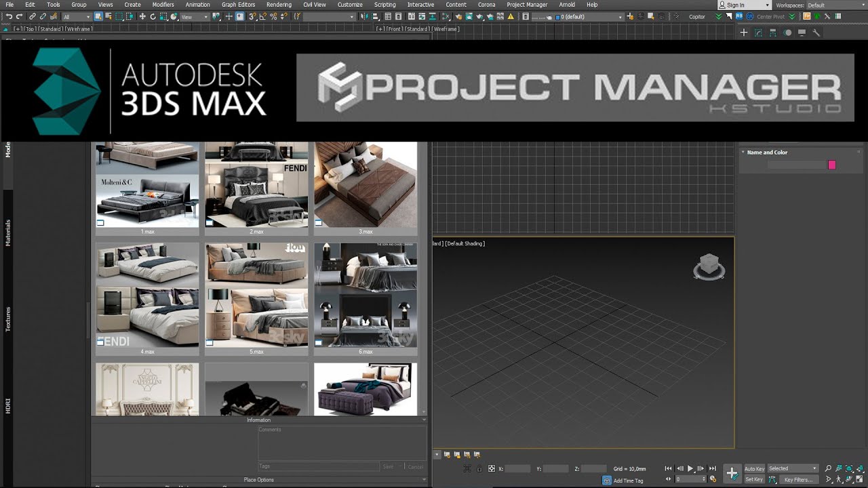
Task: Click the Set Key button
Action: 754,479
